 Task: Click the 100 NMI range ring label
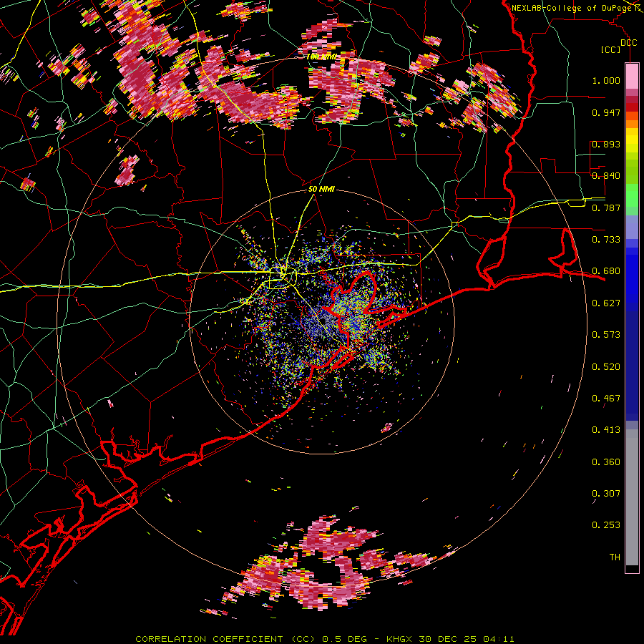321,57
